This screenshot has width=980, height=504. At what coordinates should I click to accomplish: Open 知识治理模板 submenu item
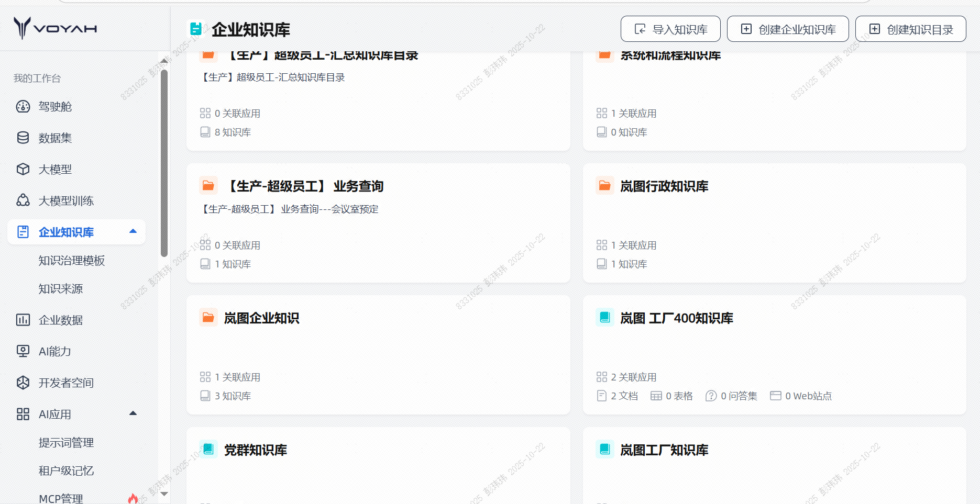pyautogui.click(x=72, y=261)
